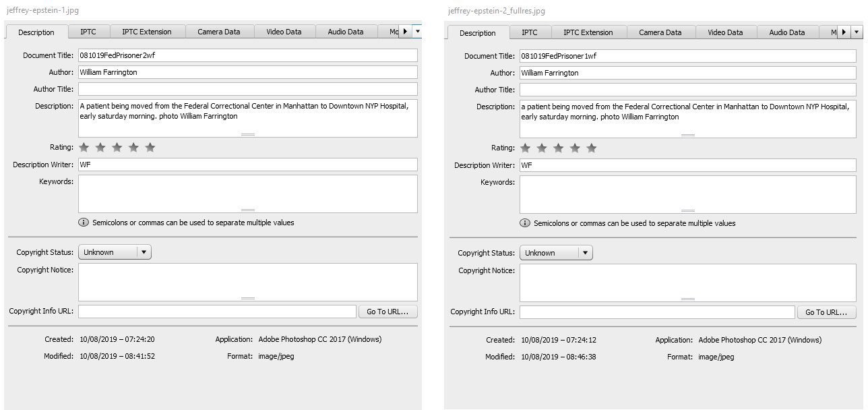Set third rating star in jeffrey-epstein-2_fullres panel

tap(559, 148)
